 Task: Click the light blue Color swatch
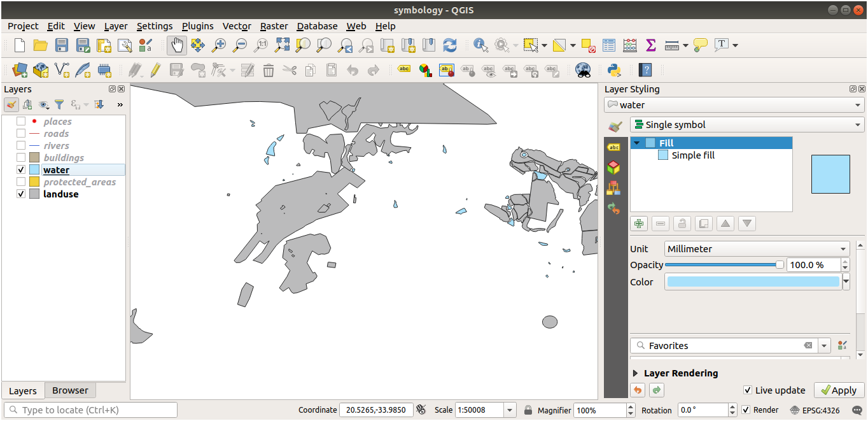[753, 282]
